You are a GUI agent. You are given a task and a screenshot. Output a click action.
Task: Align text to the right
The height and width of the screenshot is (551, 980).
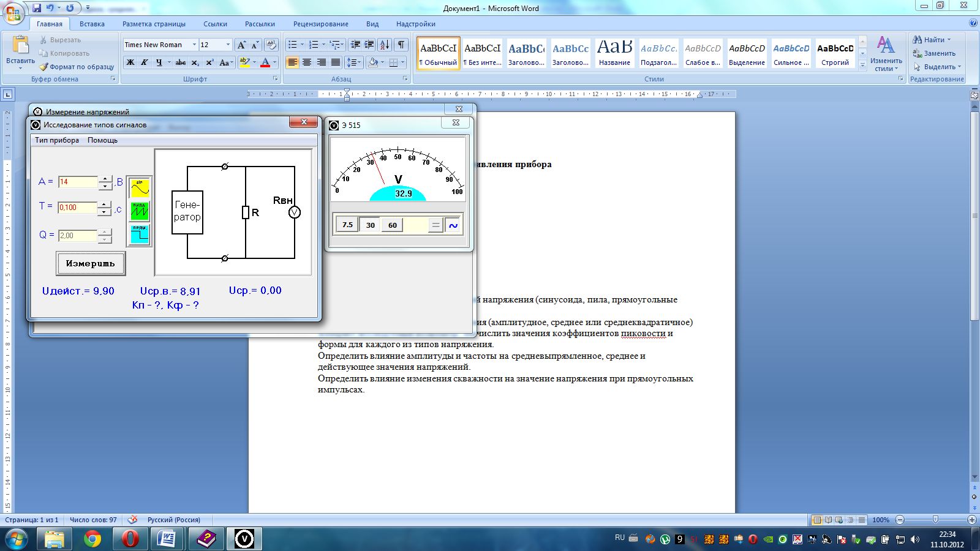321,62
